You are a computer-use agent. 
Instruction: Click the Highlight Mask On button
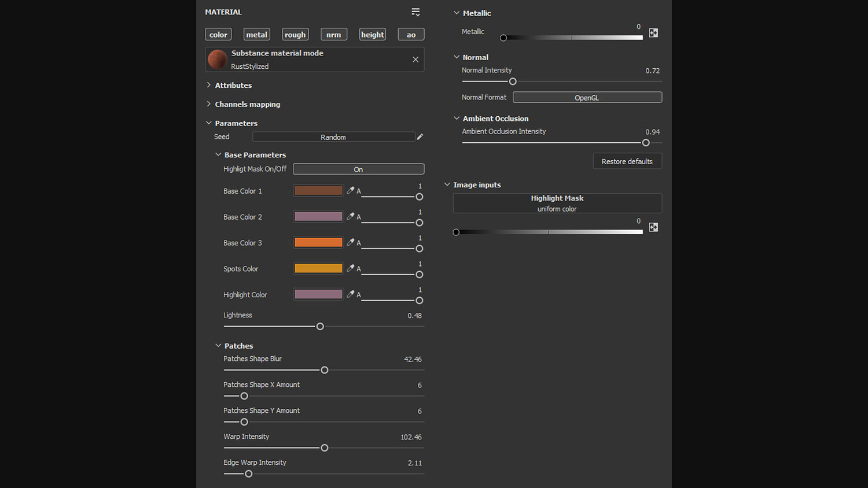[358, 169]
